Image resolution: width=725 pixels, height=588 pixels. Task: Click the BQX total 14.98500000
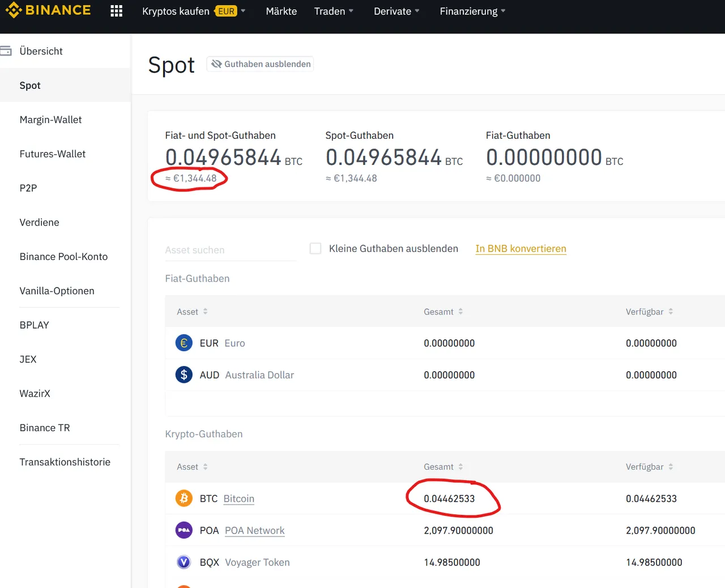[x=452, y=562]
